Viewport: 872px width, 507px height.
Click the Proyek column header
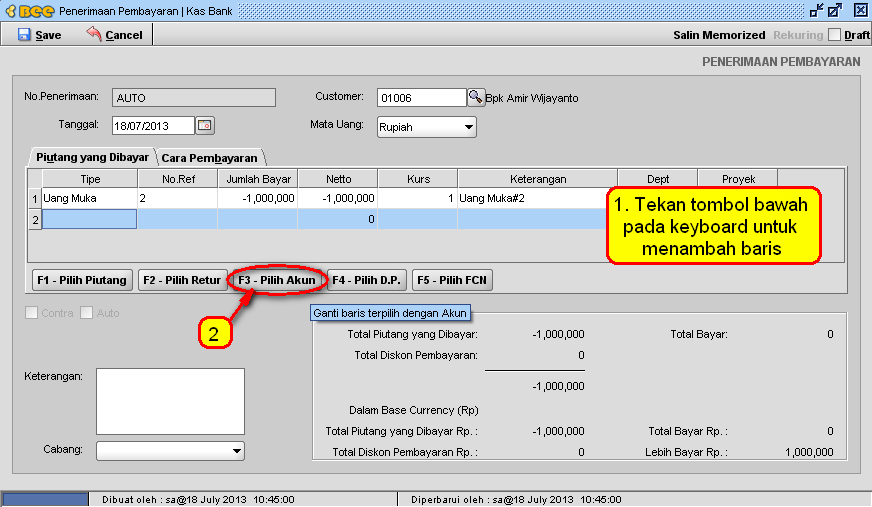pos(738,179)
